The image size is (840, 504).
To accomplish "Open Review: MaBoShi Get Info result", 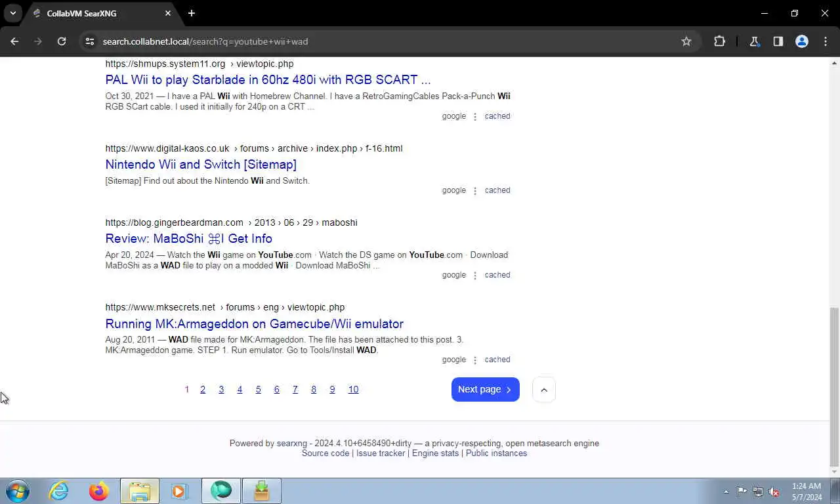I will tap(188, 239).
